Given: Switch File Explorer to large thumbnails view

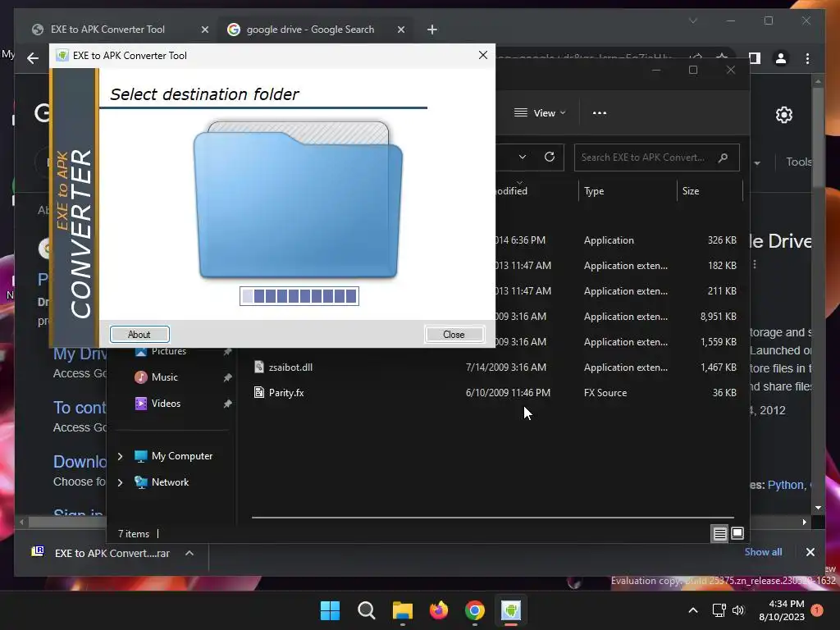Looking at the screenshot, I should click(737, 533).
